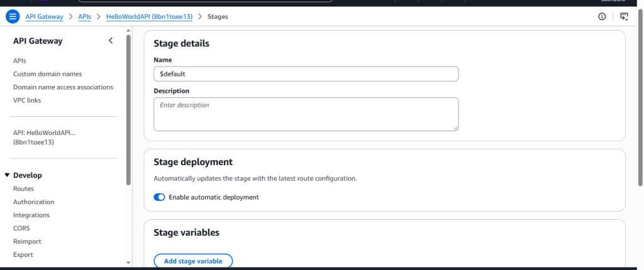Click sidebar scrollbar up arrow
644x270 pixels.
click(x=128, y=31)
